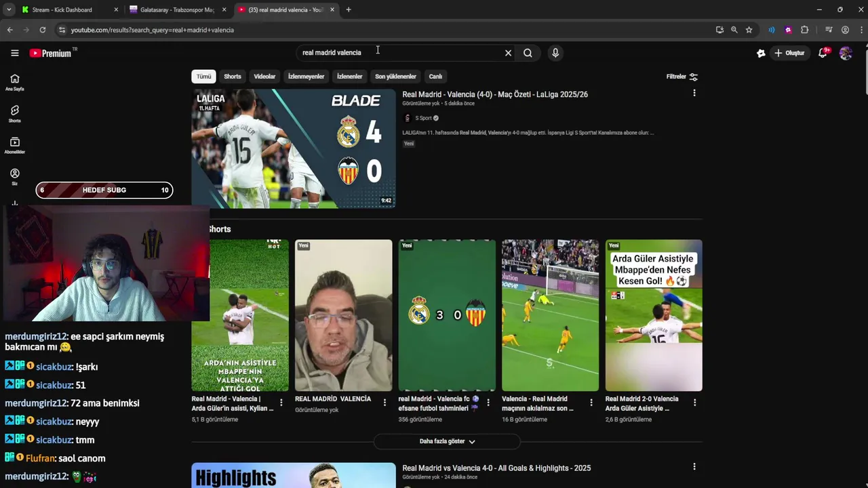The image size is (868, 488).
Task: Open Filtreler search filters
Action: click(682, 77)
